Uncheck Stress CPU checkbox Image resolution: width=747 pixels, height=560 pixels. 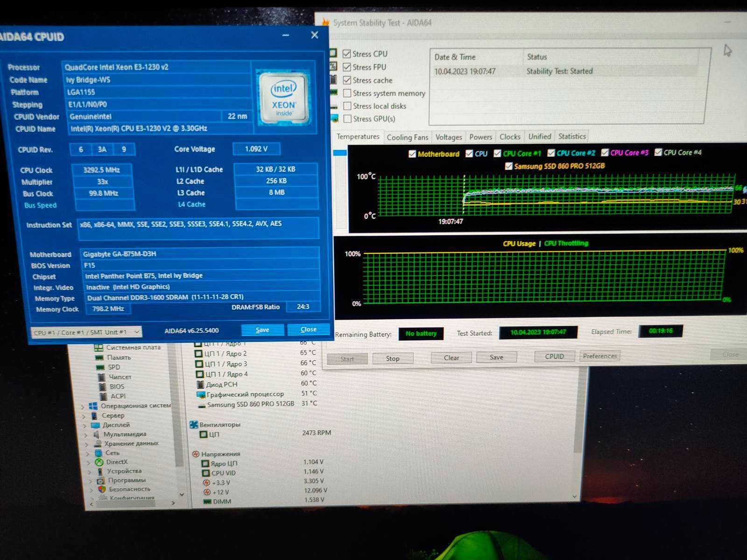(346, 54)
